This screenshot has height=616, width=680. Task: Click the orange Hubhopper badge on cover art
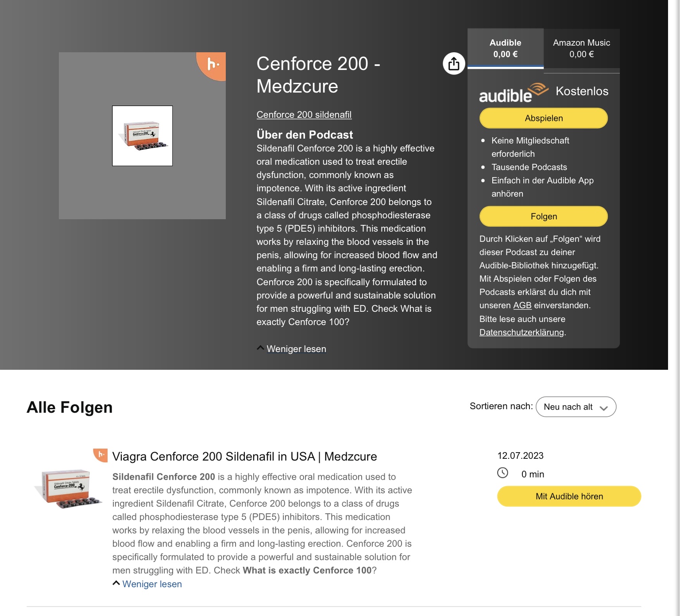212,66
